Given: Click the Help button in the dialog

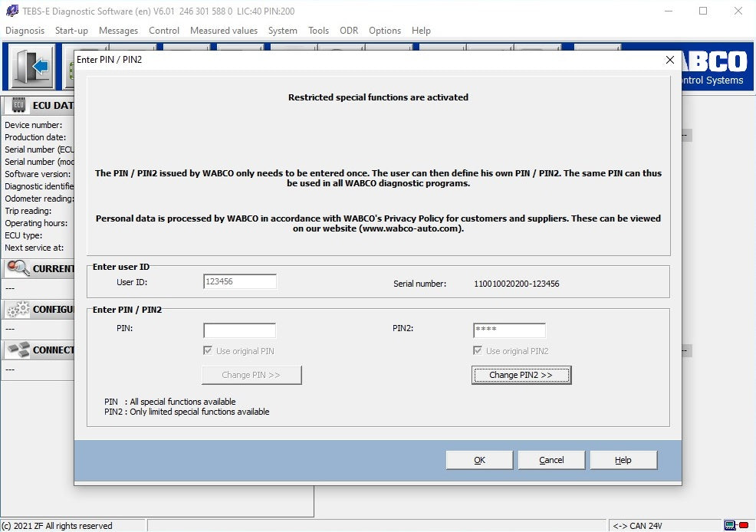Looking at the screenshot, I should click(623, 460).
